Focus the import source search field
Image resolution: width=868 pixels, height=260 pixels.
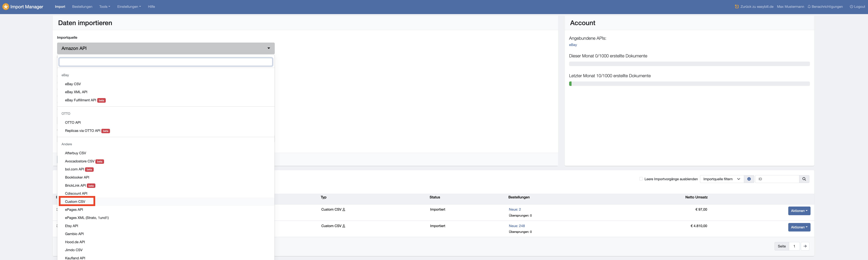pos(166,62)
